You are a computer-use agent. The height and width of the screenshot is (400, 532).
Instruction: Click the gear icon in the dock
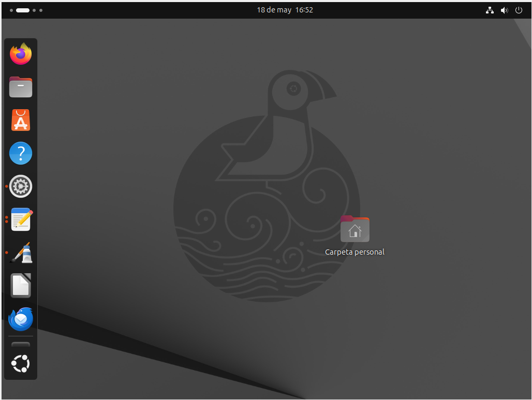21,186
